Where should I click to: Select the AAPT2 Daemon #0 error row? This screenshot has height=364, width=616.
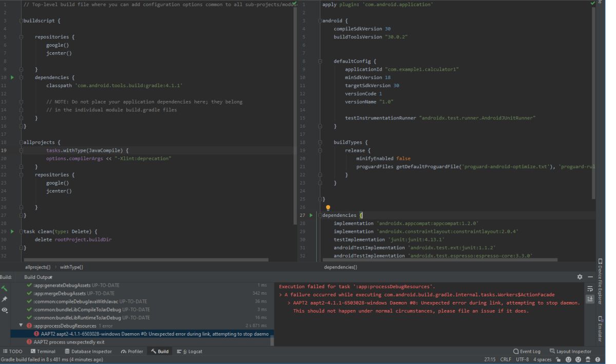point(142,334)
